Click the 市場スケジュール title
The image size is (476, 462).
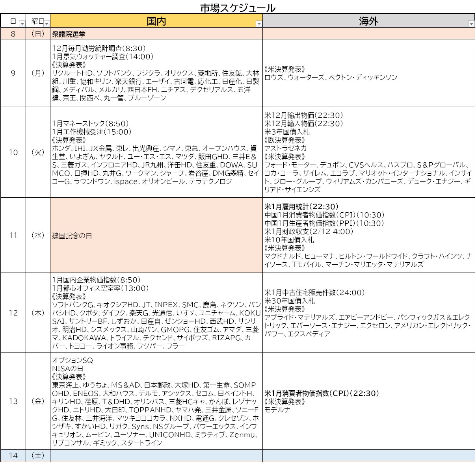[x=238, y=8]
